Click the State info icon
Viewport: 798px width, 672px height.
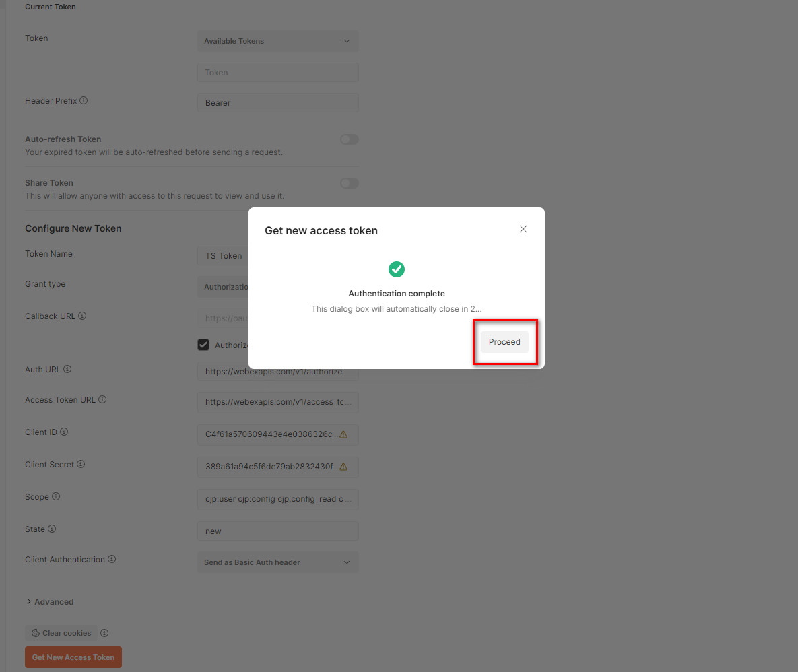(x=52, y=529)
